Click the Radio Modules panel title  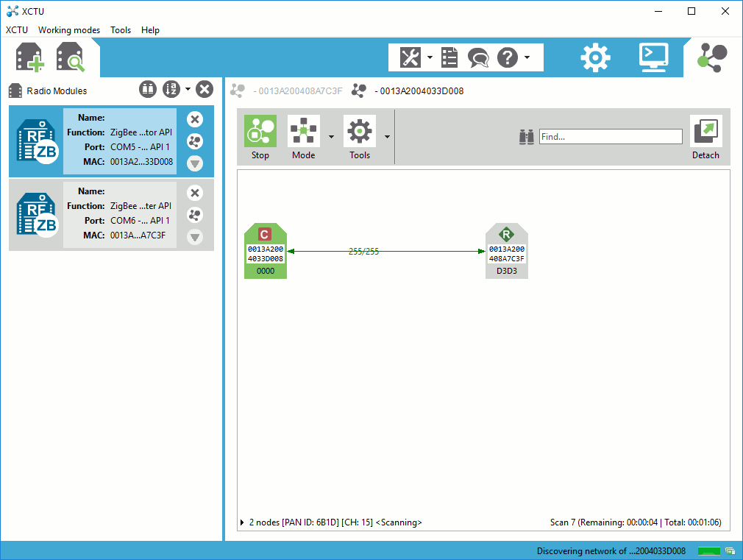point(57,91)
